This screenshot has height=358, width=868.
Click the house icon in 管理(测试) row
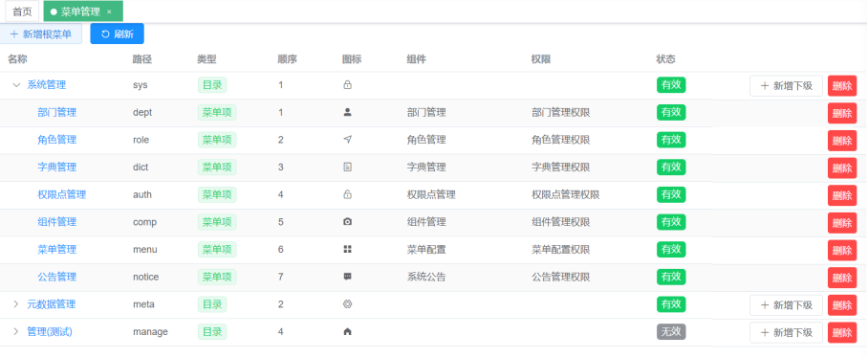point(347,332)
